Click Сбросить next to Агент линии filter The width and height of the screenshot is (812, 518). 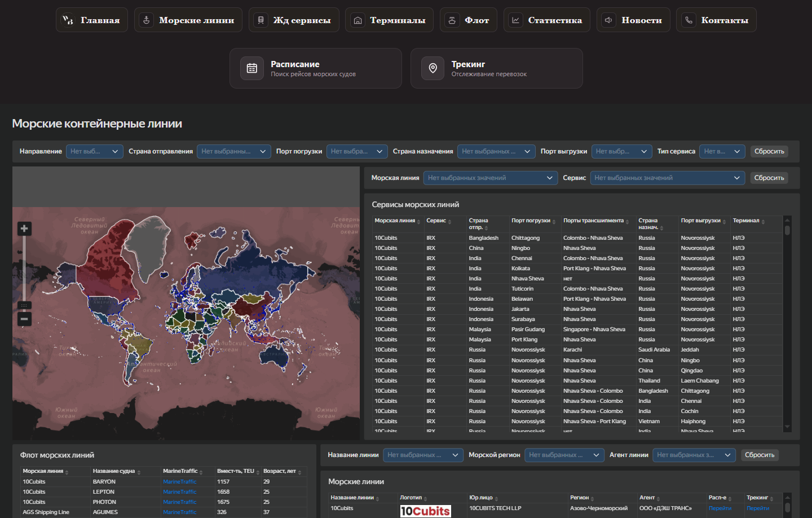pos(760,455)
